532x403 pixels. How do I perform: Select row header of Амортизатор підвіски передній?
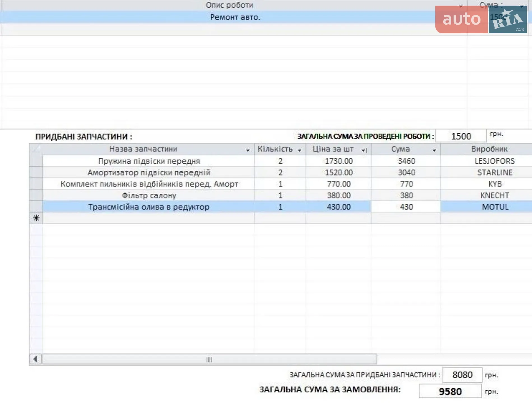[36, 172]
